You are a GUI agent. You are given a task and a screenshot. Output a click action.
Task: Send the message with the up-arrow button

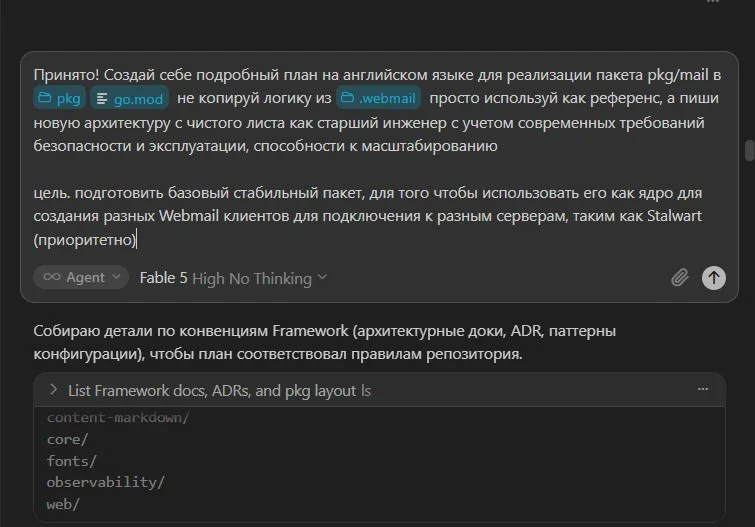714,278
